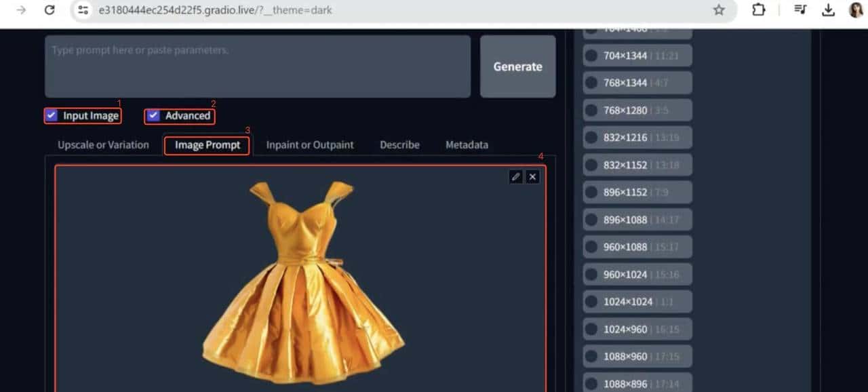This screenshot has width=868, height=392.
Task: Switch to the Upscale or Variation tab
Action: point(103,144)
